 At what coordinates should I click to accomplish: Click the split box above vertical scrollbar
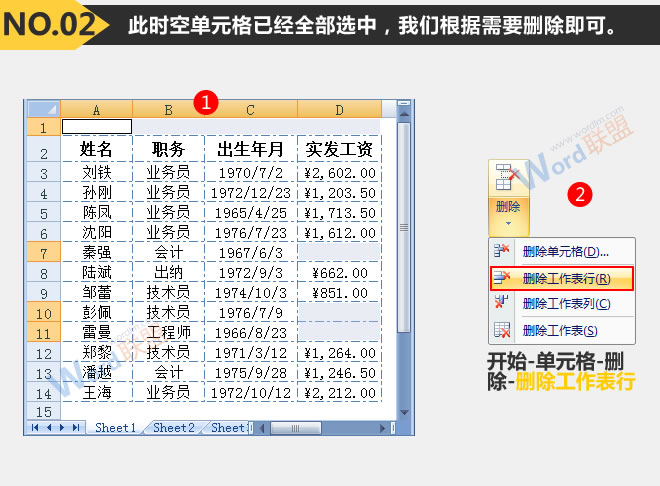click(404, 103)
